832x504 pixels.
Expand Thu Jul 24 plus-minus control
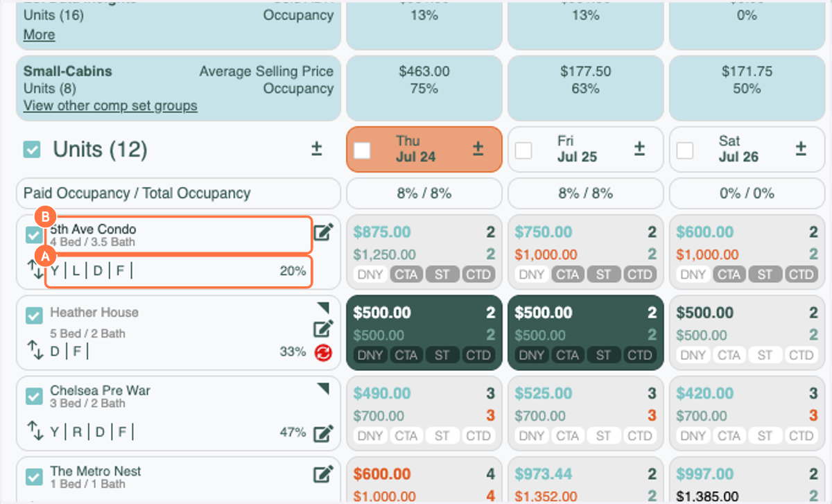tap(478, 149)
